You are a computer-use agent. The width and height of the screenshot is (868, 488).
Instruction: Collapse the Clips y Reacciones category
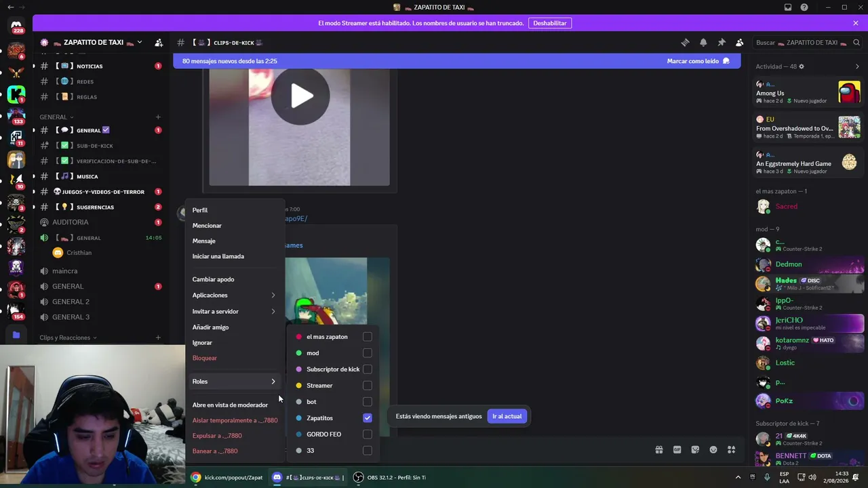(x=68, y=338)
